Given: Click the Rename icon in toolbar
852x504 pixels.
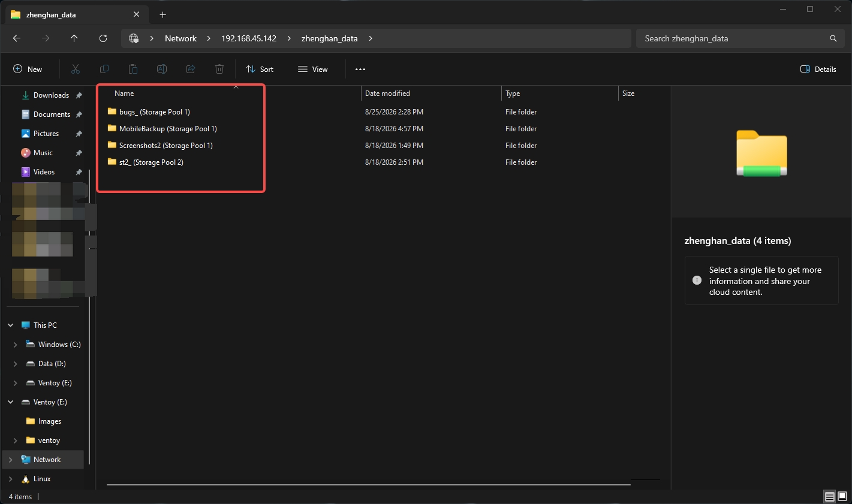Looking at the screenshot, I should click(162, 70).
